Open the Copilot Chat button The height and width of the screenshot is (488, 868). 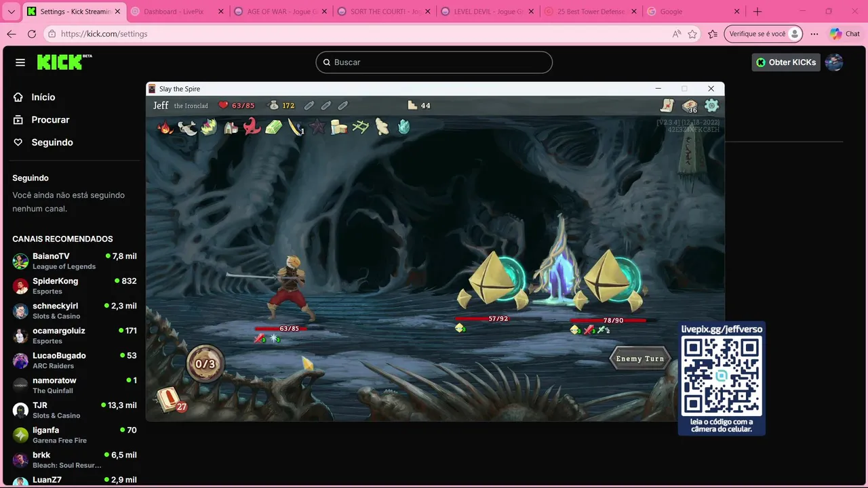[x=845, y=34]
